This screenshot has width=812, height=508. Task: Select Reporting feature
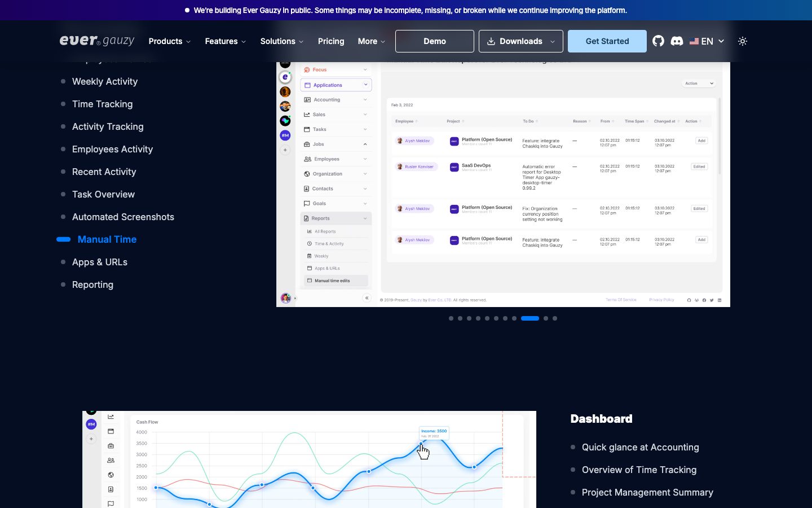93,284
